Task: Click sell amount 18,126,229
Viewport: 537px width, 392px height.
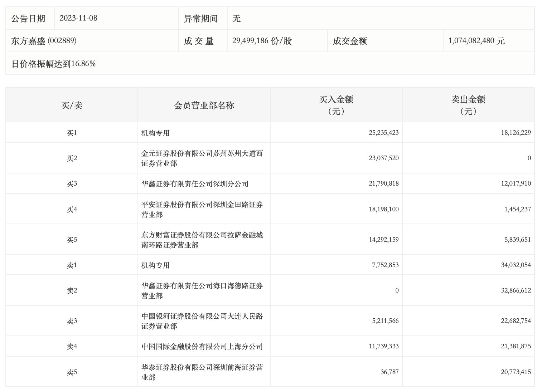Action: click(516, 133)
